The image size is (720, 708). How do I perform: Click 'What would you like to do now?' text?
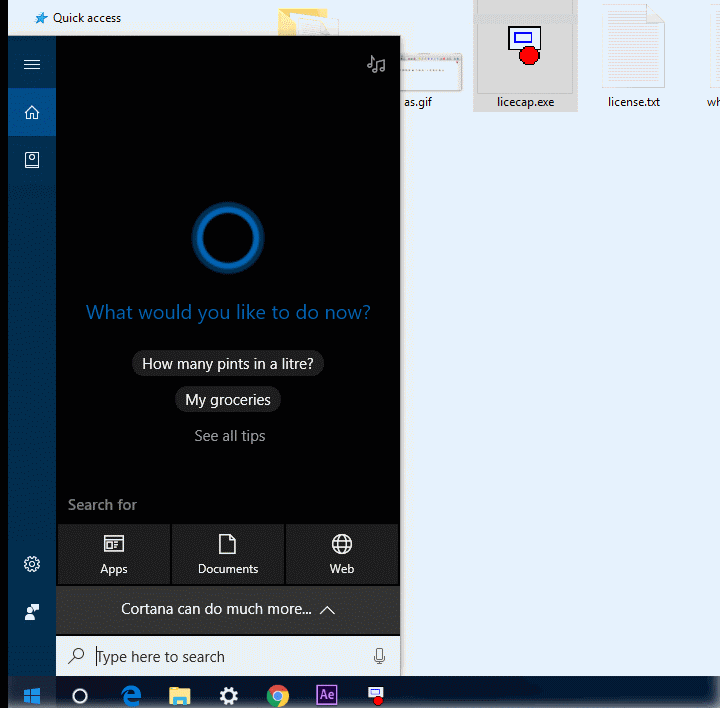click(x=228, y=312)
